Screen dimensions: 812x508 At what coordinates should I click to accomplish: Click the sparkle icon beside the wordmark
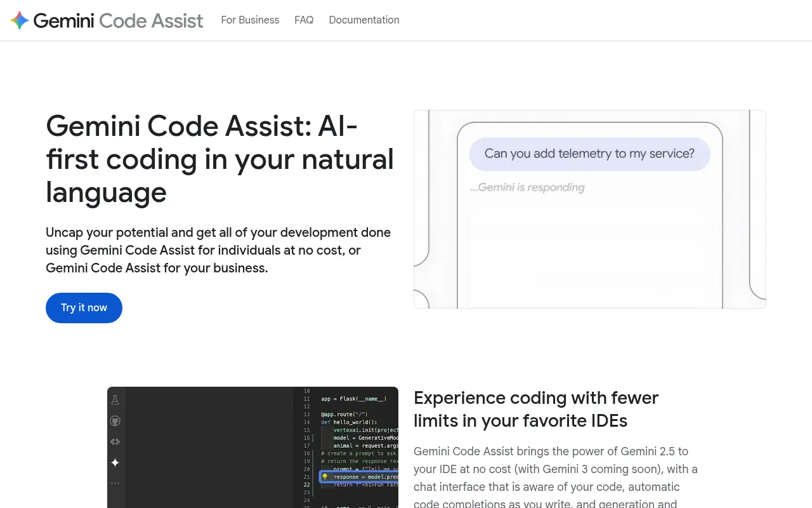(19, 20)
